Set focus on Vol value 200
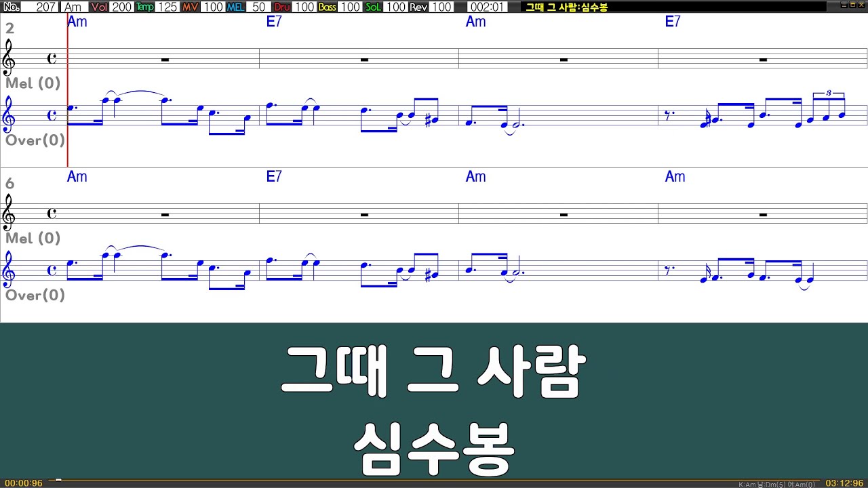This screenshot has width=868, height=488. pyautogui.click(x=122, y=7)
